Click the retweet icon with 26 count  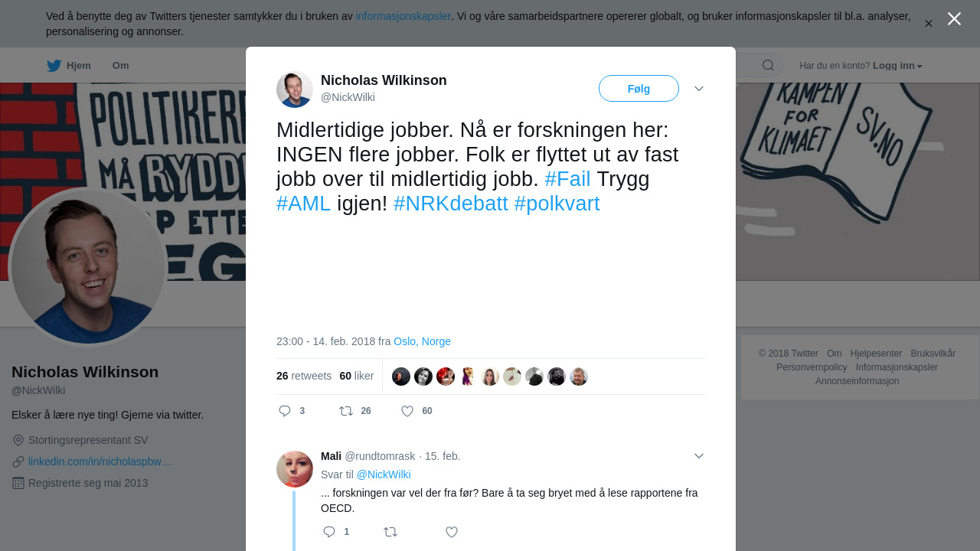pyautogui.click(x=346, y=411)
